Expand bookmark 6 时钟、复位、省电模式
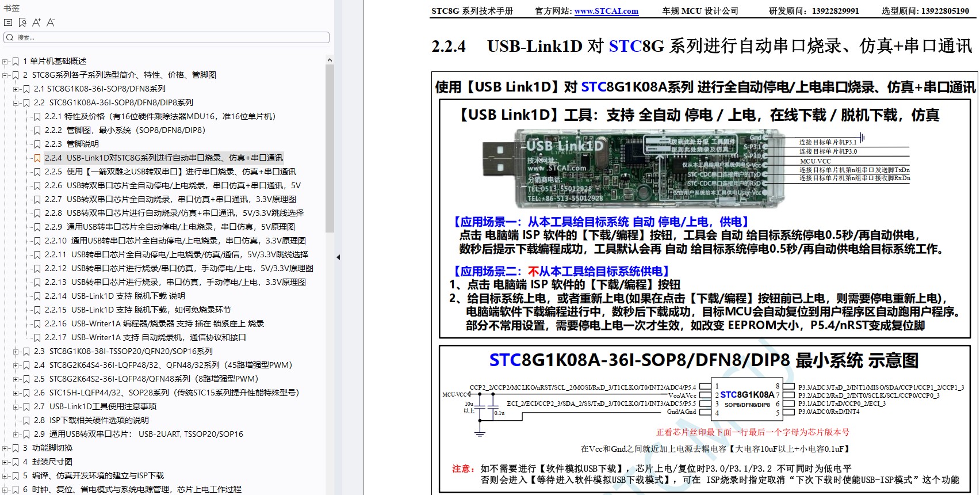The height and width of the screenshot is (495, 980). click(x=5, y=489)
